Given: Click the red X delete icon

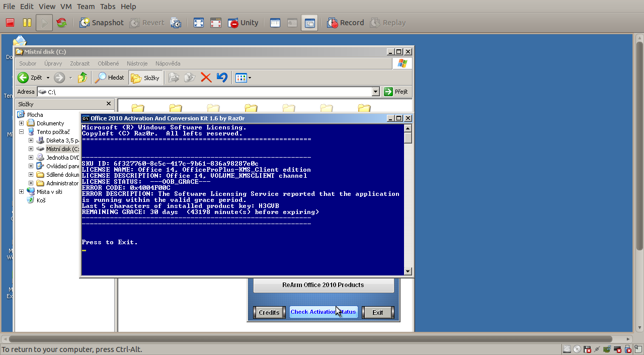Looking at the screenshot, I should pyautogui.click(x=206, y=78).
